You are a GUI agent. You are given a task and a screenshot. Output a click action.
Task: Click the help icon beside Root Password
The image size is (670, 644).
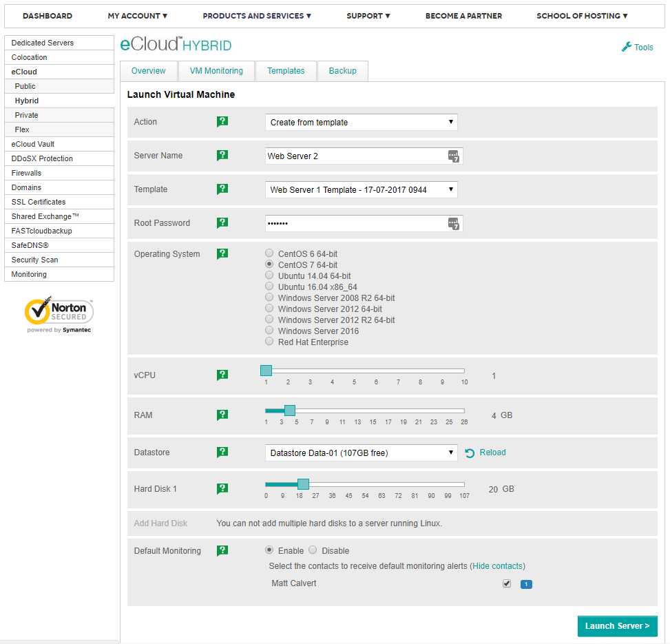[x=222, y=222]
